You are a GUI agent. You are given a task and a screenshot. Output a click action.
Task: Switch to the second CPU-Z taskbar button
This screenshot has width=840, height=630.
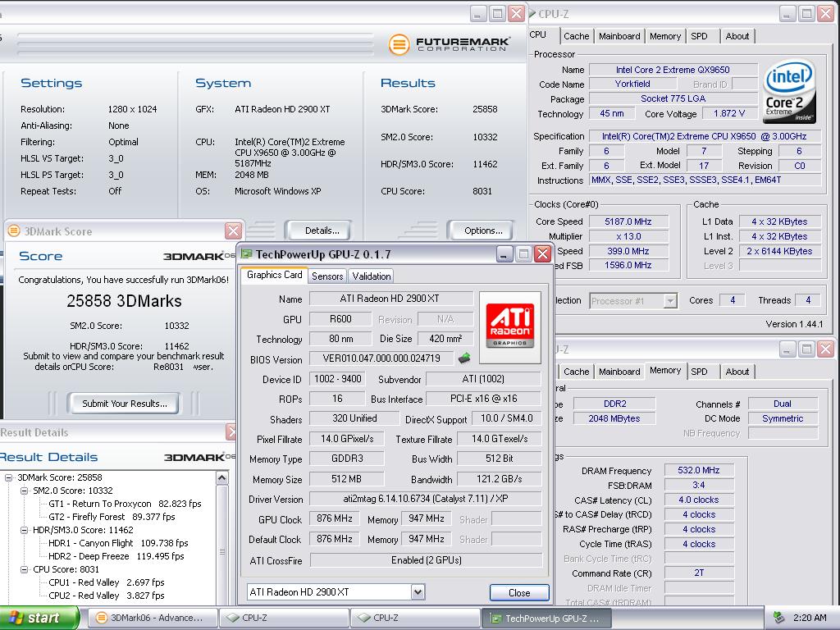pos(414,618)
